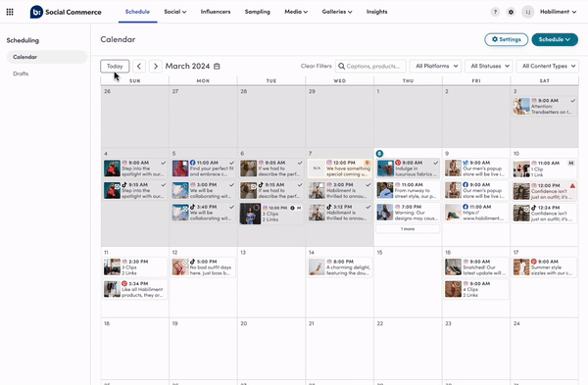Expand the All Platforms filter
The image size is (588, 385).
(x=436, y=67)
